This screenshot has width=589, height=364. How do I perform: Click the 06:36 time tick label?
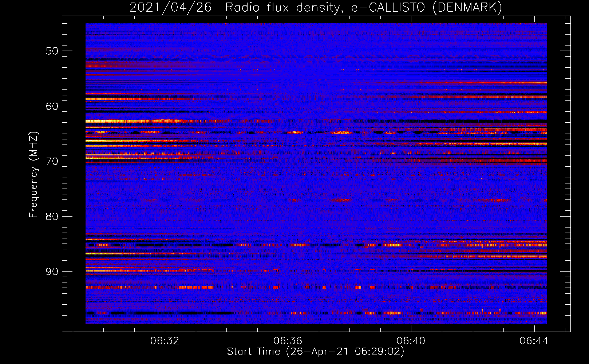point(288,341)
